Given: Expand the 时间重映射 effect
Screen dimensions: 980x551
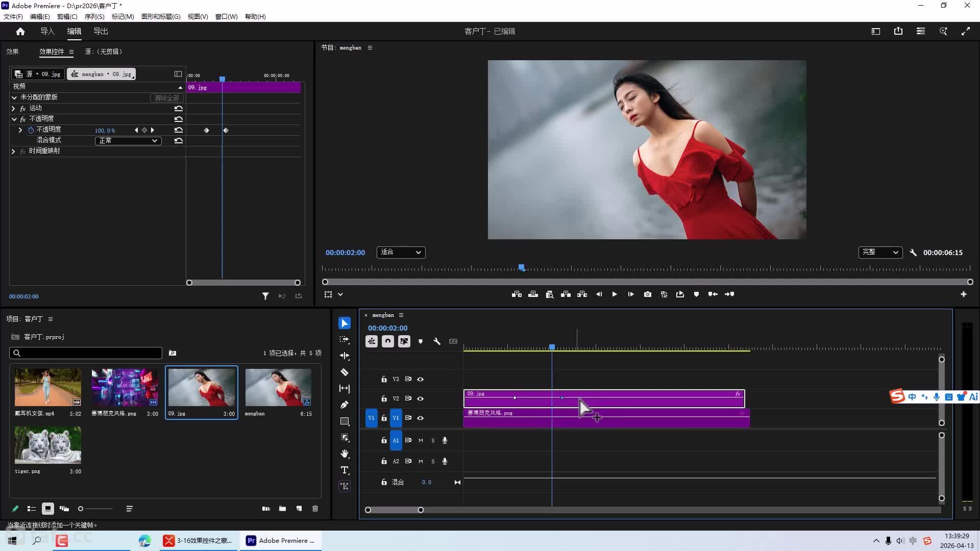Looking at the screenshot, I should pos(13,152).
